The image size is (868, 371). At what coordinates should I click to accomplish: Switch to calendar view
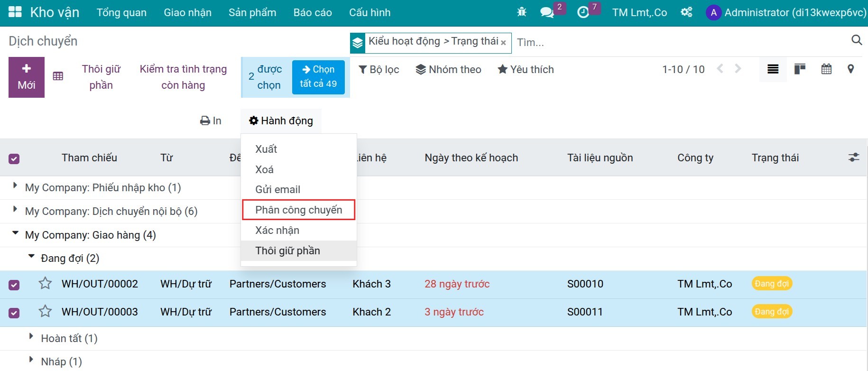tap(826, 69)
